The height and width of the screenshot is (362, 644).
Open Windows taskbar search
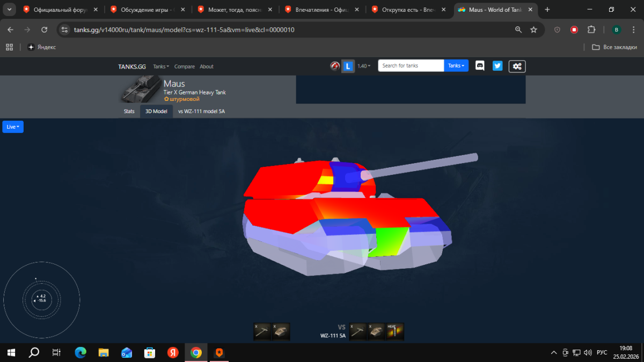click(x=34, y=352)
